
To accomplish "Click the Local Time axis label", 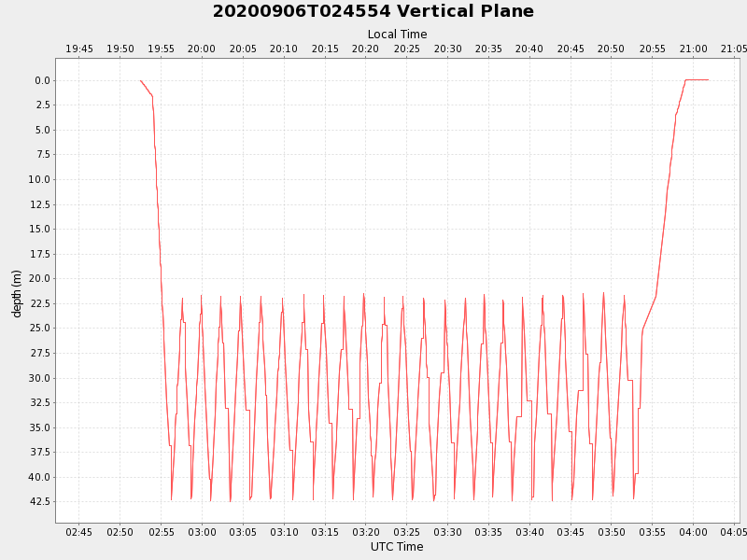I will (x=397, y=35).
